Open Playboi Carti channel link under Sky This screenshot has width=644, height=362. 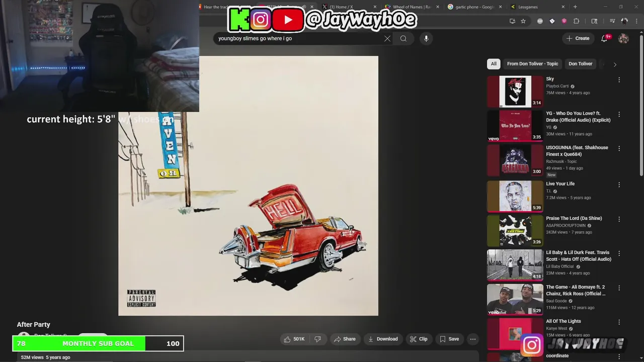[x=557, y=86]
